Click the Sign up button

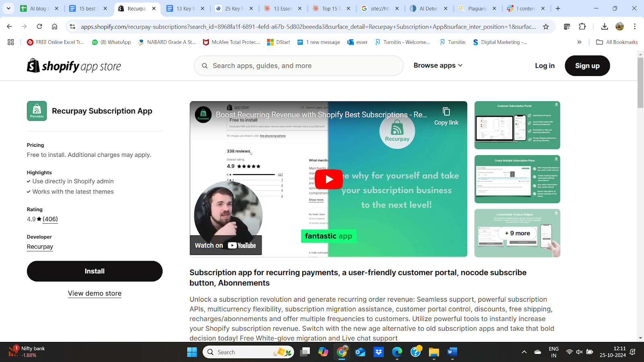pyautogui.click(x=587, y=66)
